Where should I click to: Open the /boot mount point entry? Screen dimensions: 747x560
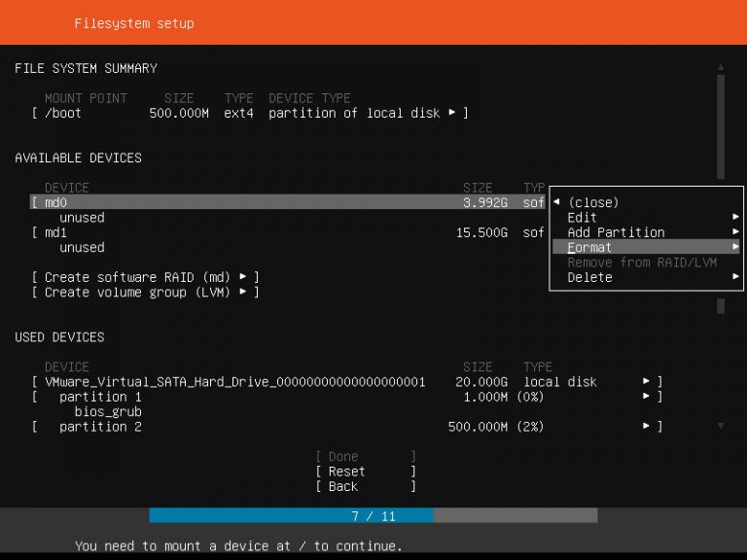pos(250,113)
